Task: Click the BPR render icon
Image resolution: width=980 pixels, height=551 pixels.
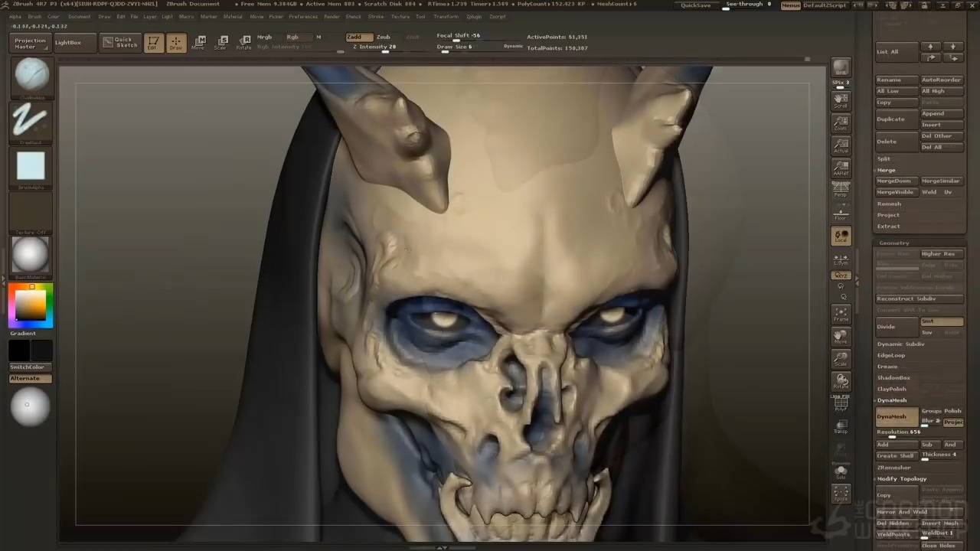Action: (841, 69)
